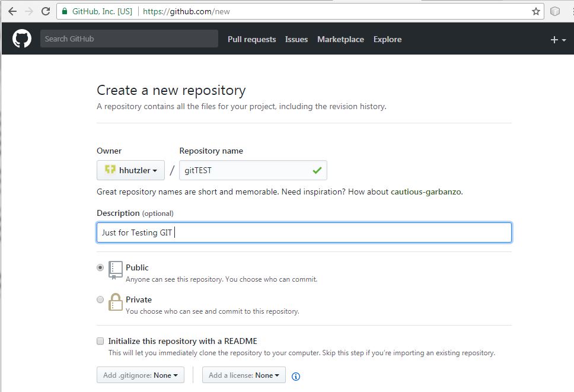Screen dimensions: 574x392
Task: Click the Description text field
Action: click(x=304, y=232)
